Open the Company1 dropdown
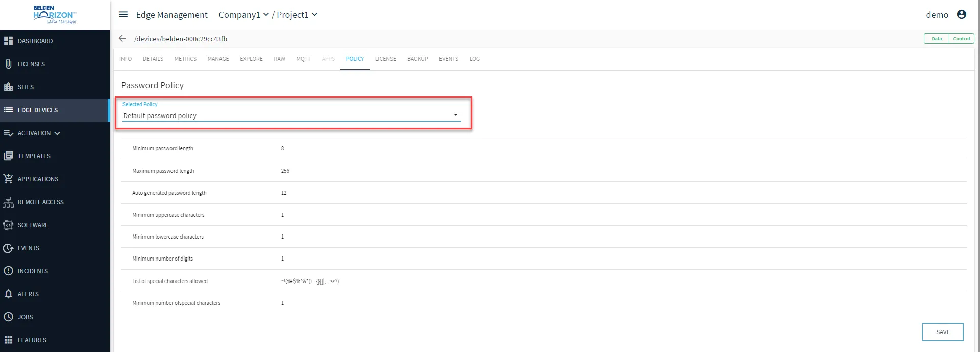980x352 pixels. click(243, 15)
